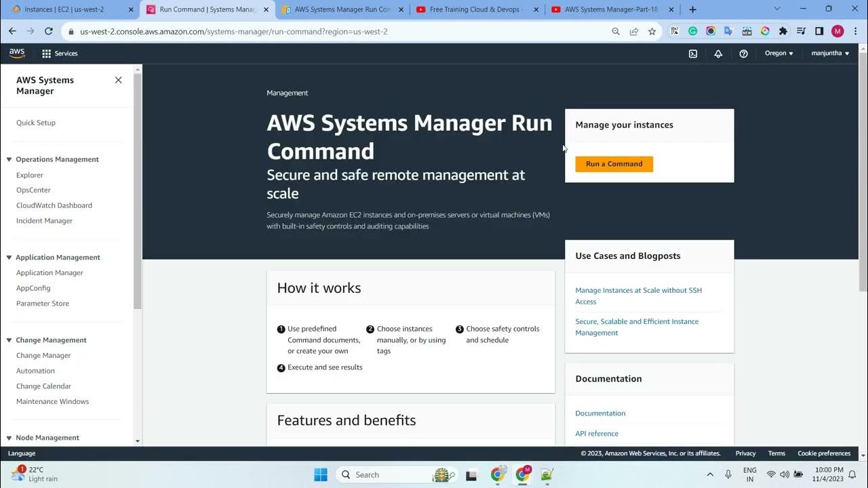Viewport: 868px width, 488px height.
Task: Open the Windows Start button
Action: point(321,474)
